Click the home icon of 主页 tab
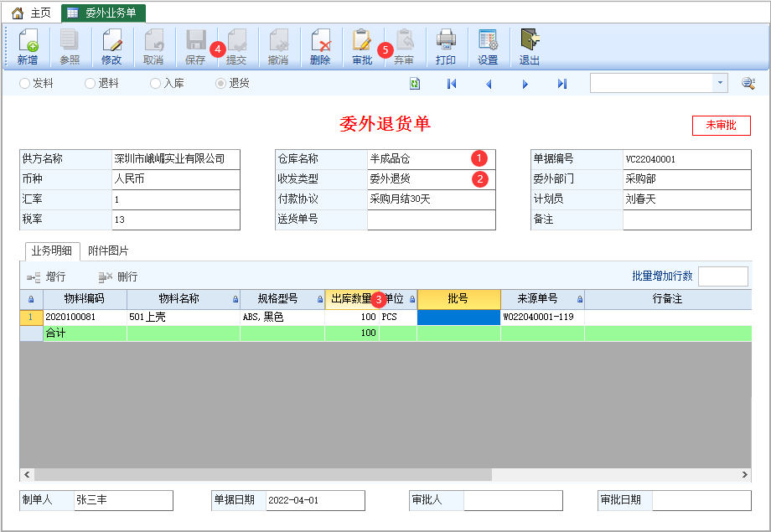This screenshot has height=532, width=771. pyautogui.click(x=18, y=13)
